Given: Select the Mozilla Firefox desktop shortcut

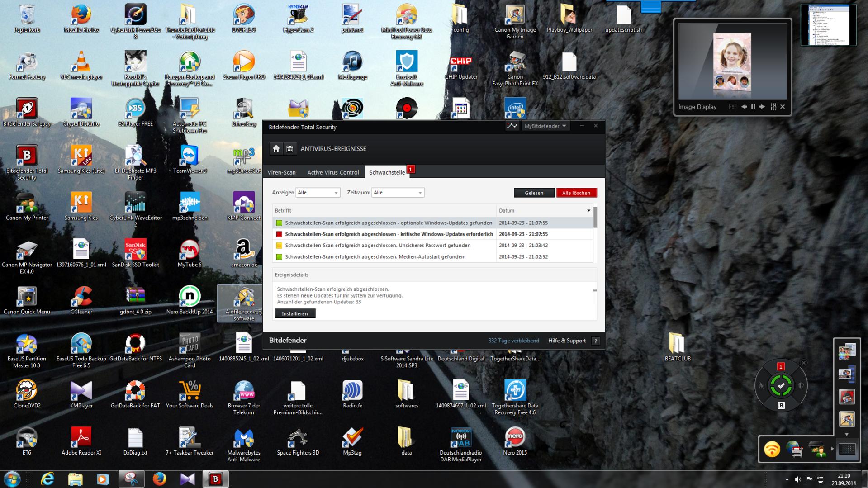Looking at the screenshot, I should [81, 19].
